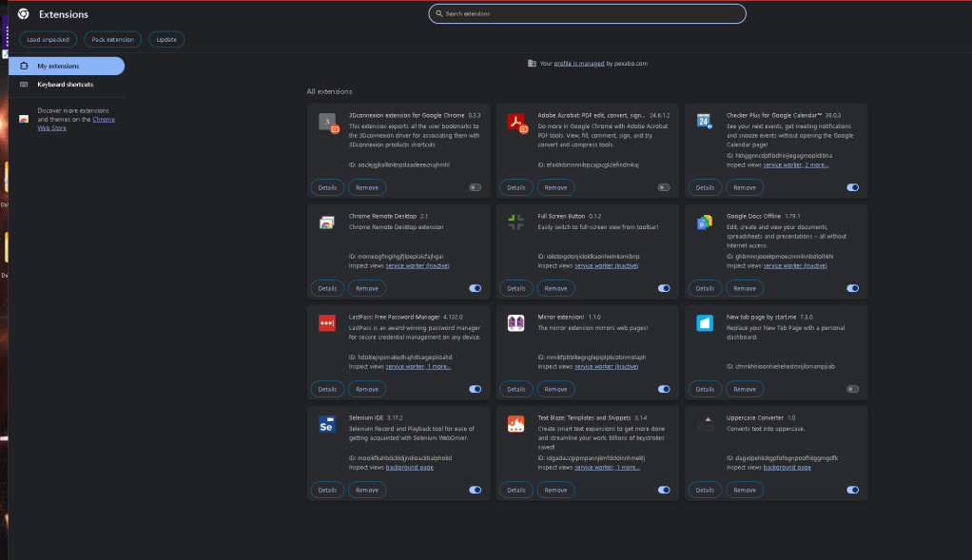Image resolution: width=972 pixels, height=560 pixels.
Task: Click the Adobe Acrobat extension icon
Action: (516, 122)
